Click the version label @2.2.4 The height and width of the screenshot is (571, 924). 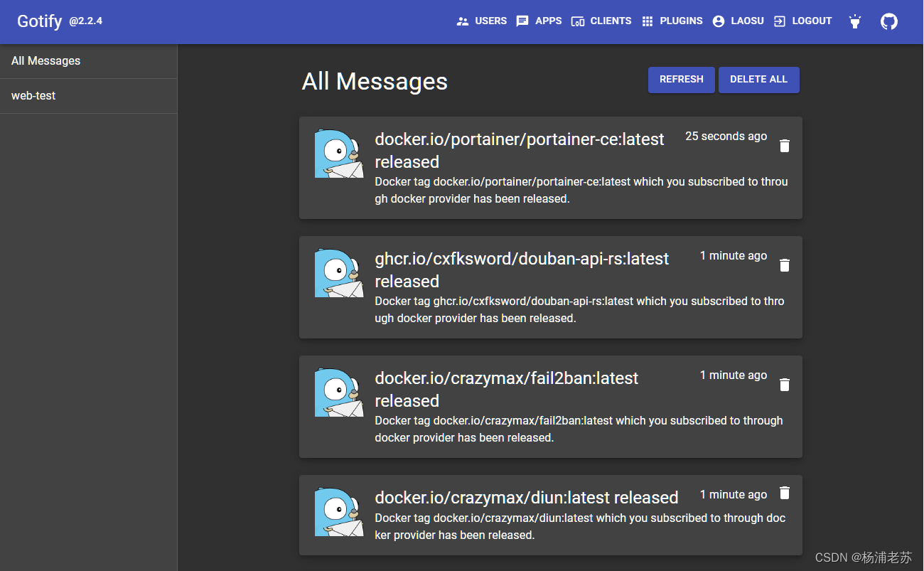[86, 21]
